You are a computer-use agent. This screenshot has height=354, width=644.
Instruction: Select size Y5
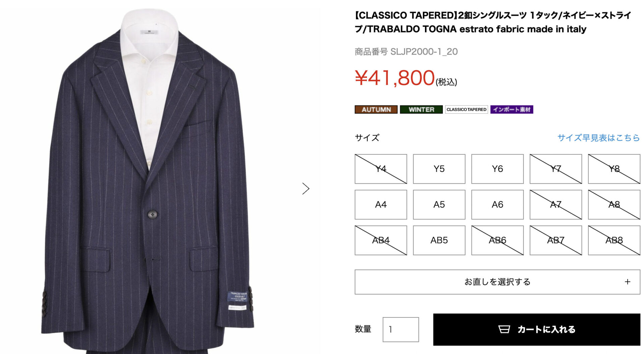click(x=439, y=169)
